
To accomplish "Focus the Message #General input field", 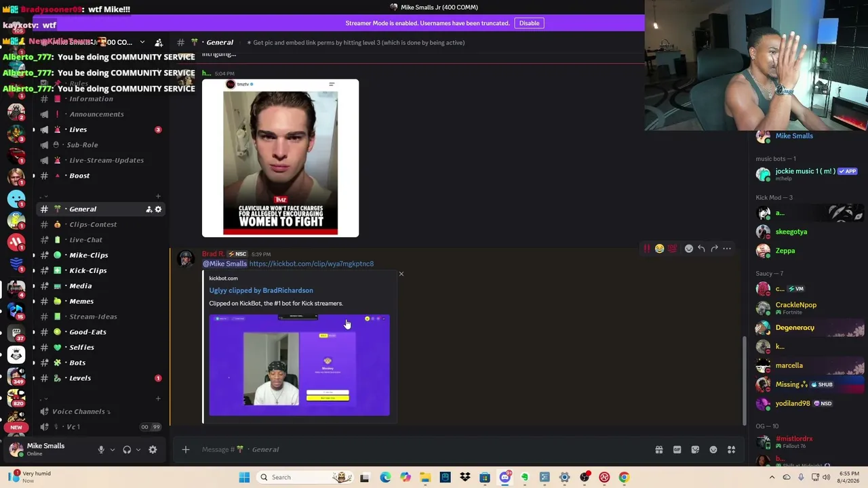I will (x=420, y=449).
